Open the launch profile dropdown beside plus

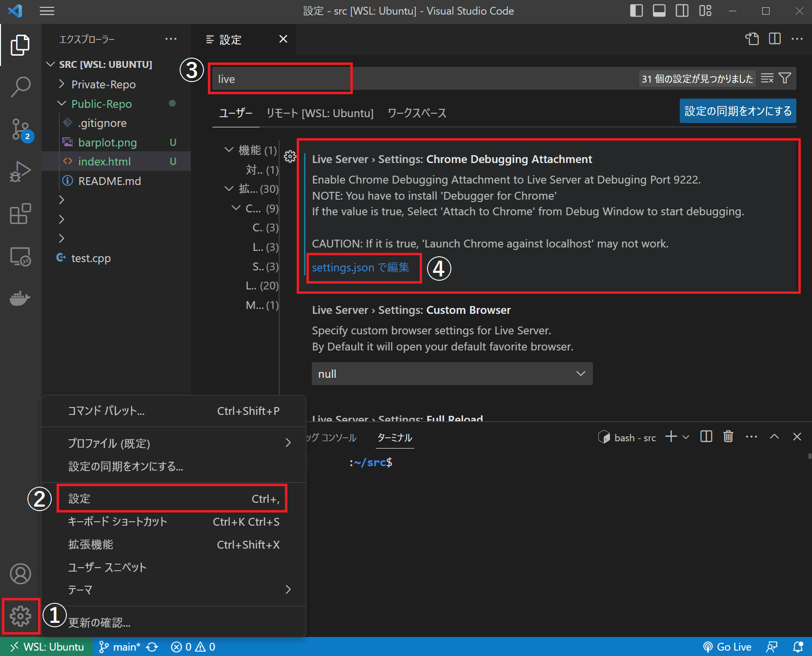point(686,437)
